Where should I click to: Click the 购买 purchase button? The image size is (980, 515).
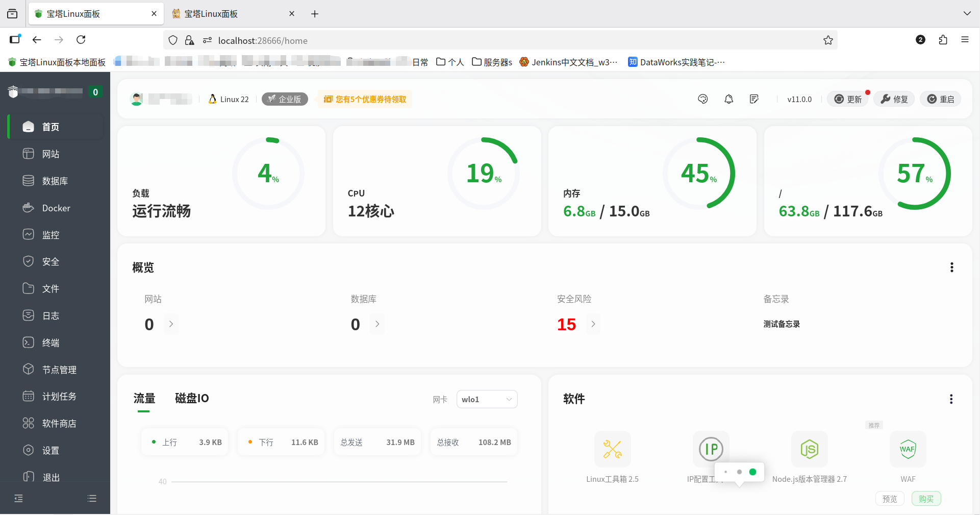(x=926, y=499)
